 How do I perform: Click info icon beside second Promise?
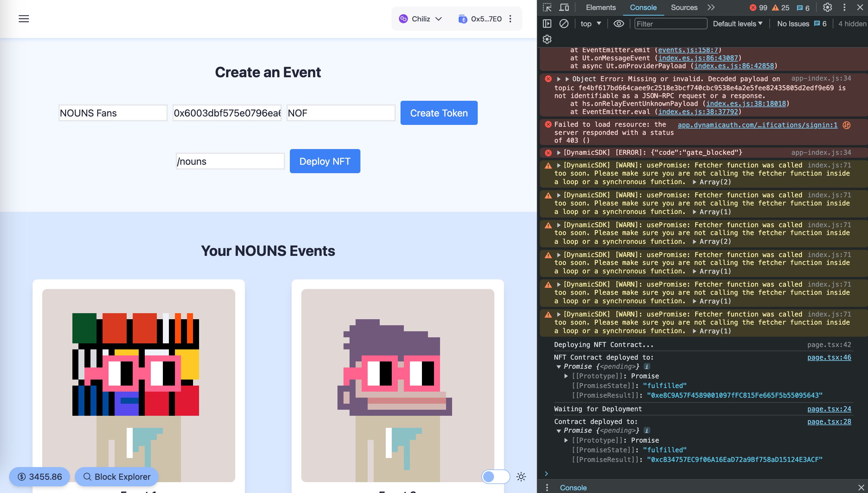click(x=647, y=431)
